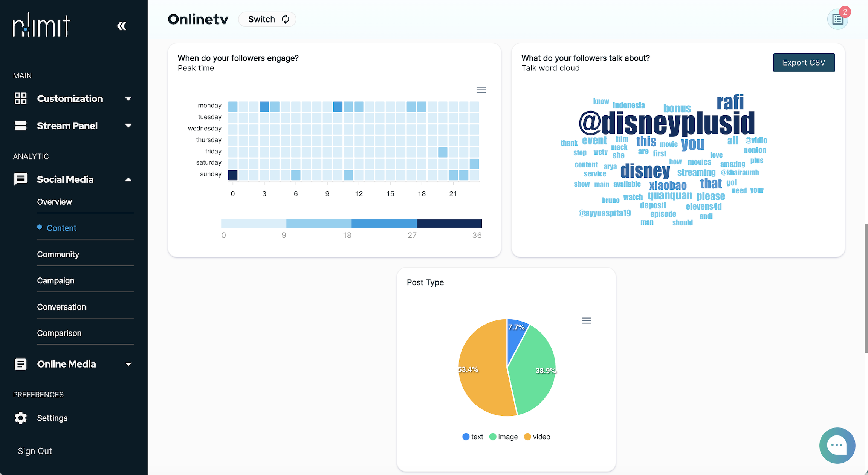The image size is (868, 475).
Task: Click the Switch account button
Action: point(267,19)
